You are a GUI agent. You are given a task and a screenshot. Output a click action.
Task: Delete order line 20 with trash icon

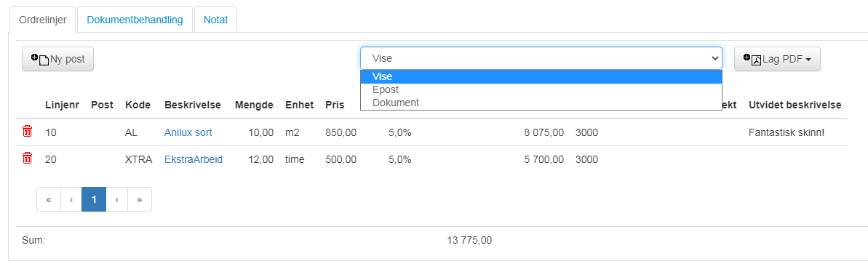pos(27,159)
